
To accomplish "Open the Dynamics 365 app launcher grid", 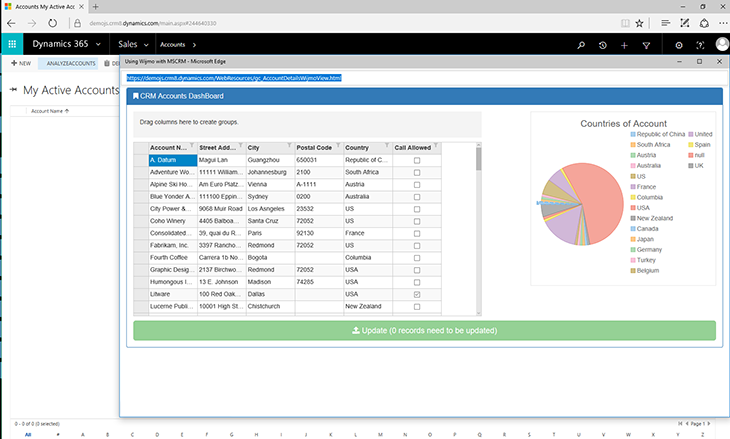I will tap(12, 44).
